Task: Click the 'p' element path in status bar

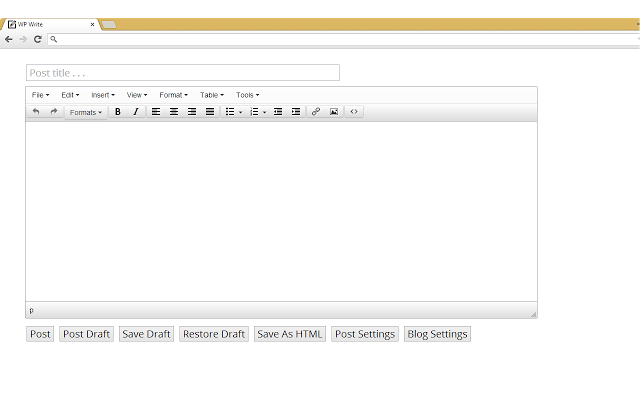Action: pyautogui.click(x=31, y=311)
